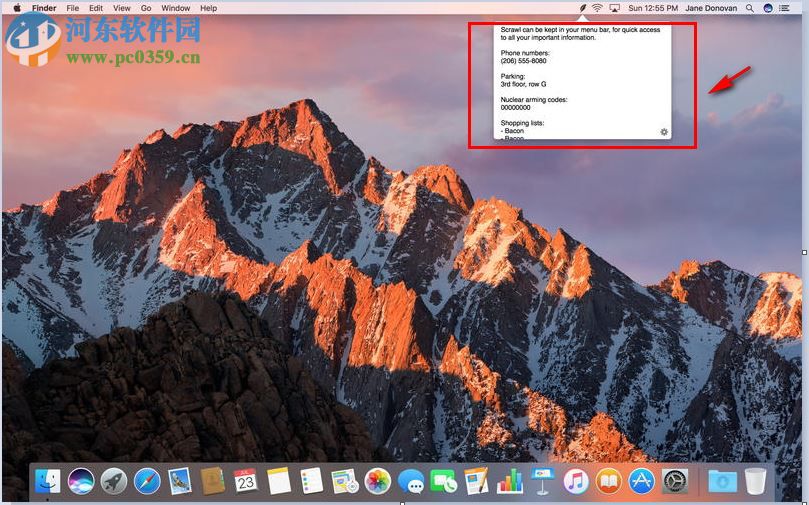Click the 'Parking:' line in the note

tap(513, 76)
